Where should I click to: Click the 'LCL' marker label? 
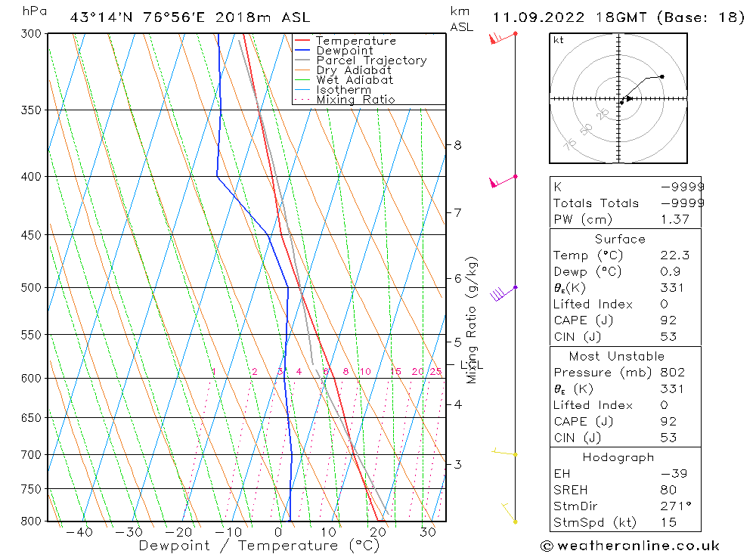472,365
